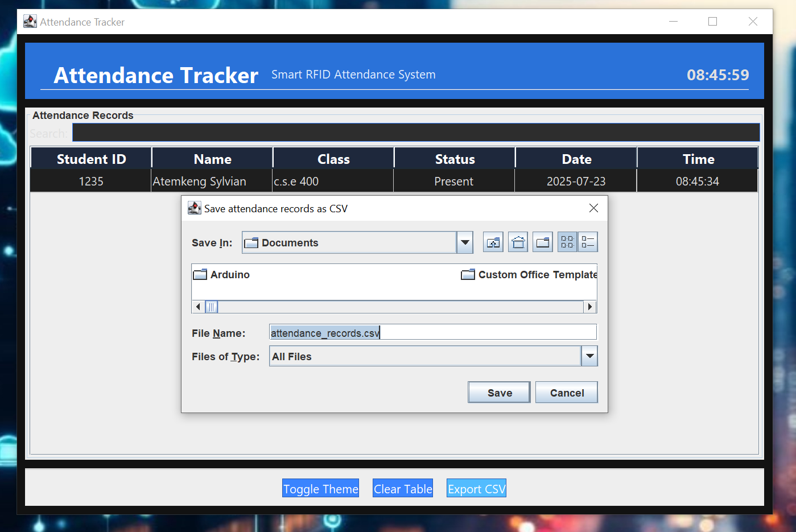Go to the Home directory icon

tap(518, 242)
